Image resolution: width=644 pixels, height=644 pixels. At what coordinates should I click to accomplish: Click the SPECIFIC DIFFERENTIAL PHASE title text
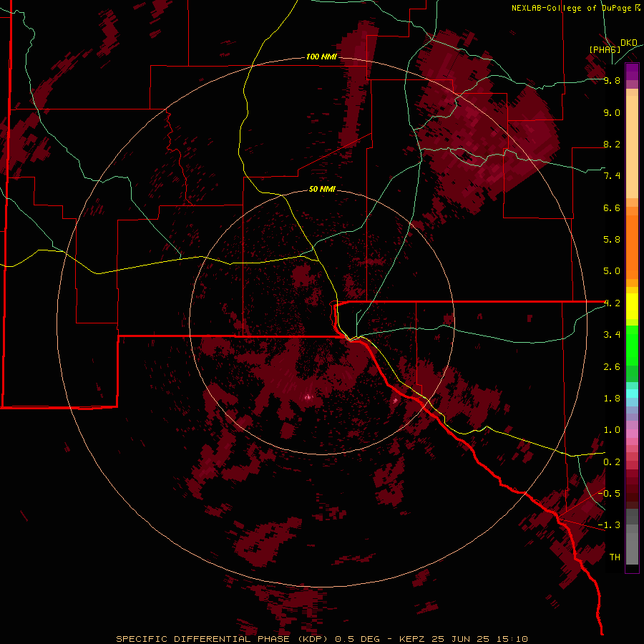point(202,639)
